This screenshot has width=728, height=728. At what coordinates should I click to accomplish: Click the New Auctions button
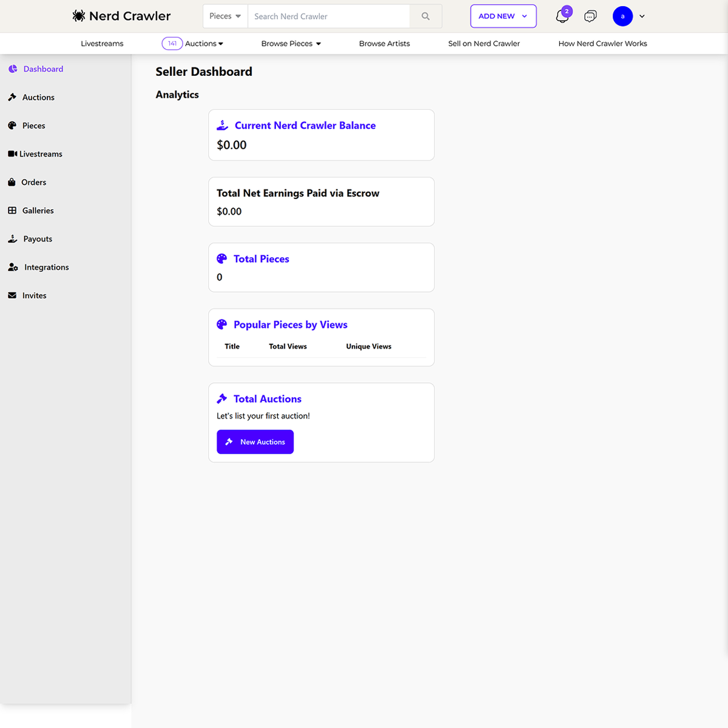[255, 442]
